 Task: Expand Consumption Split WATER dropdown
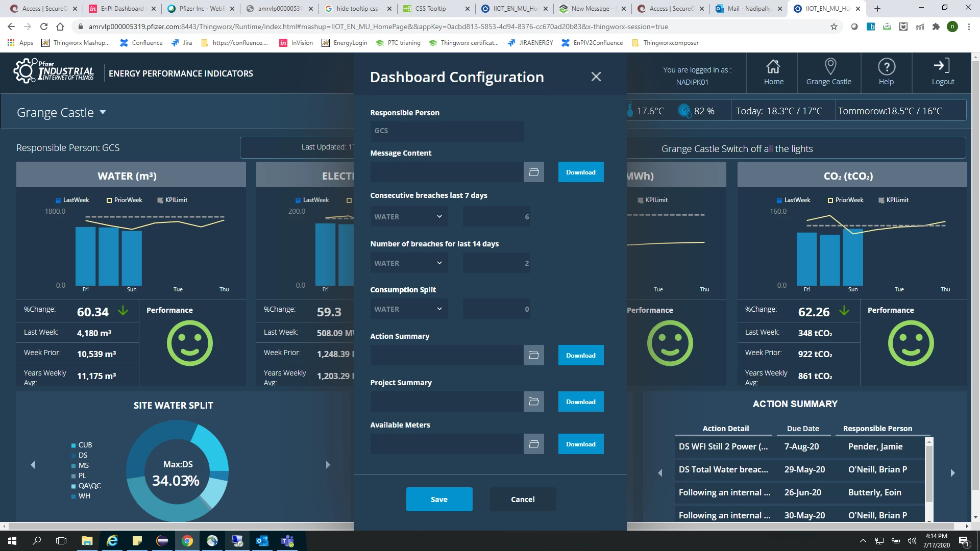pos(408,309)
